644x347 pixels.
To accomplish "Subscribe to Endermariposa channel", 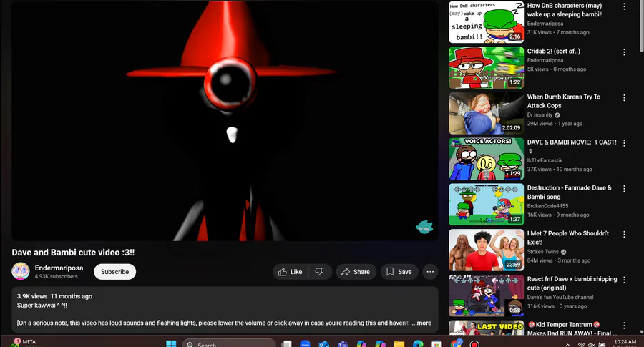I will [x=114, y=272].
